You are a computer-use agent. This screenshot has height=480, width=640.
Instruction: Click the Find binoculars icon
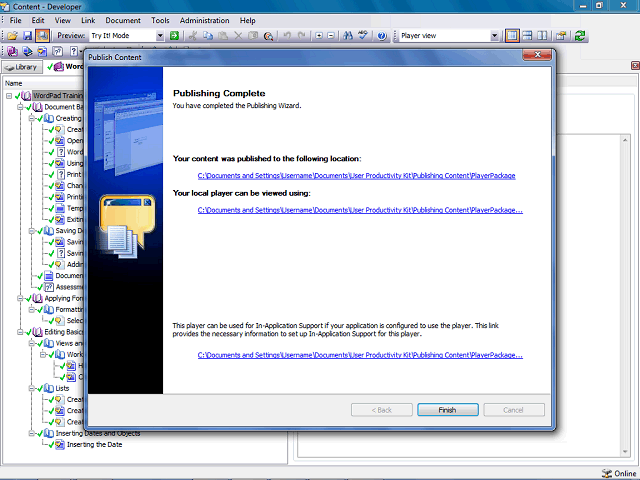[348, 36]
